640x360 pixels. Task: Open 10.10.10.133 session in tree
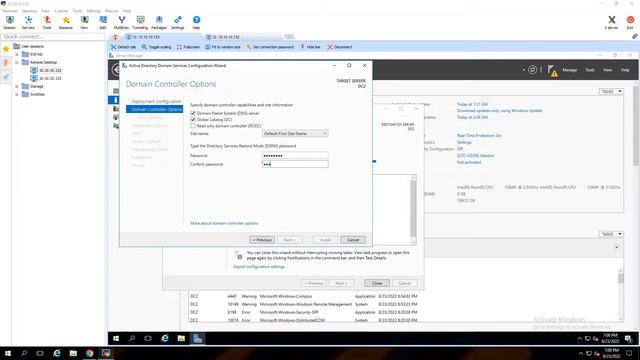click(x=50, y=78)
